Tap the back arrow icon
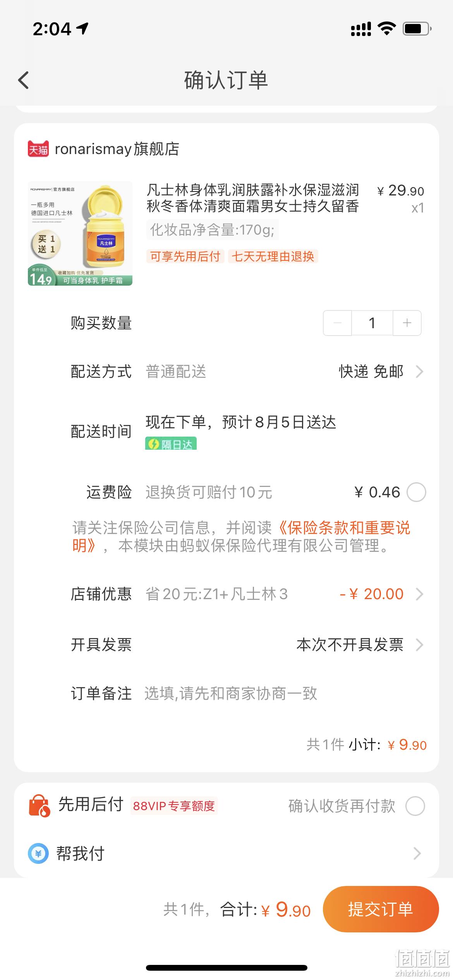453x980 pixels. [24, 80]
